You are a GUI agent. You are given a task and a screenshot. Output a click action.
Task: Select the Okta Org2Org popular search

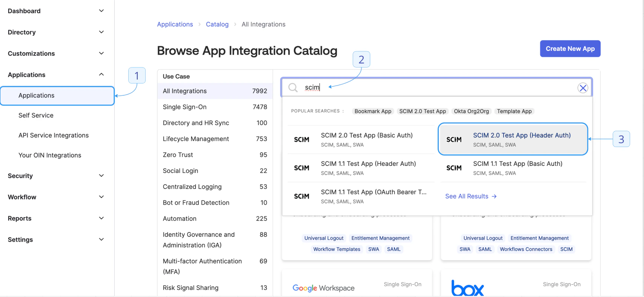pyautogui.click(x=471, y=111)
